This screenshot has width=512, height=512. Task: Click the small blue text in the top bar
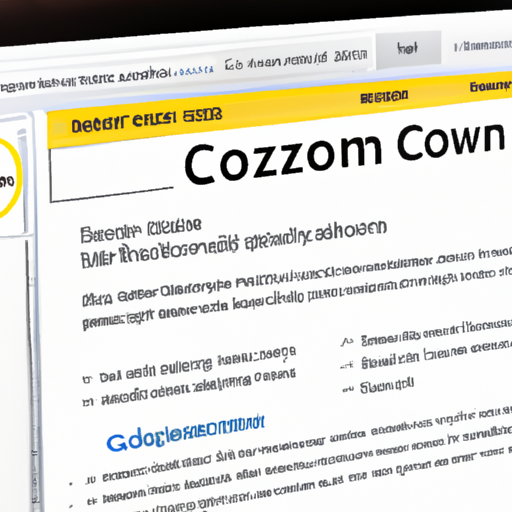click(196, 70)
